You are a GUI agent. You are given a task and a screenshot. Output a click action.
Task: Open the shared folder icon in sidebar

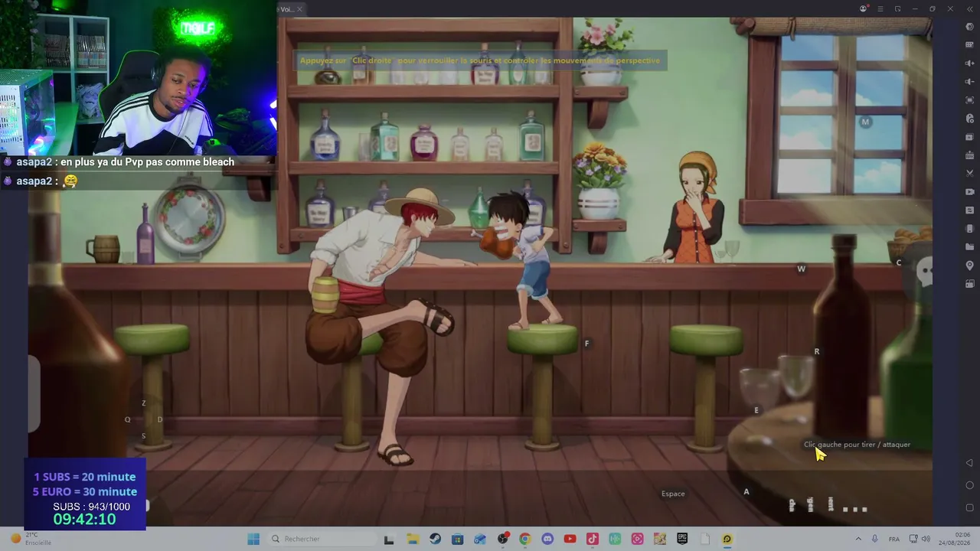point(969,247)
